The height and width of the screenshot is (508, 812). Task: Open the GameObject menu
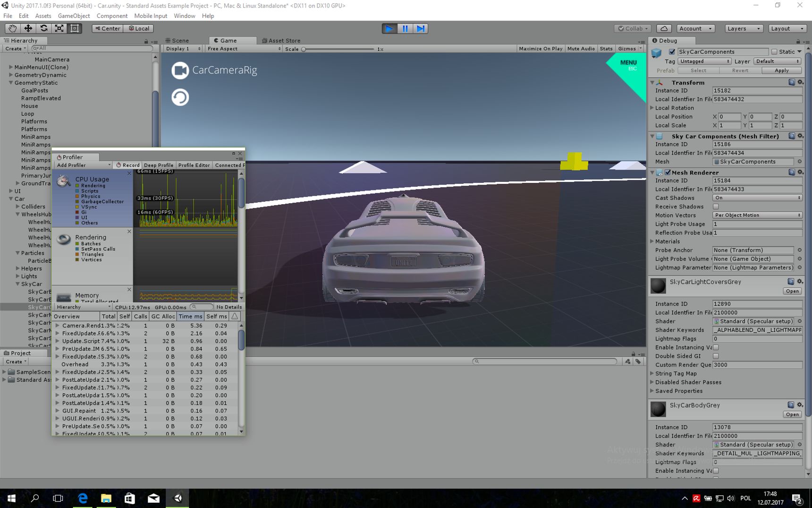point(74,16)
